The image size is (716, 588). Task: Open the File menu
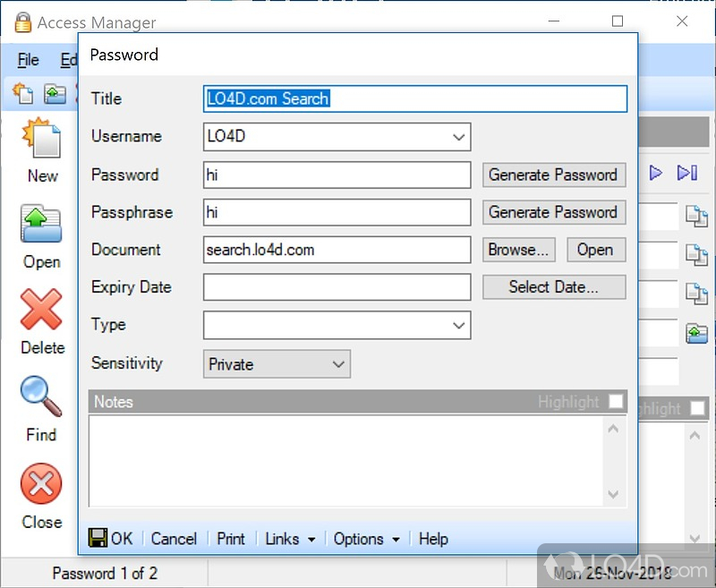[x=29, y=60]
